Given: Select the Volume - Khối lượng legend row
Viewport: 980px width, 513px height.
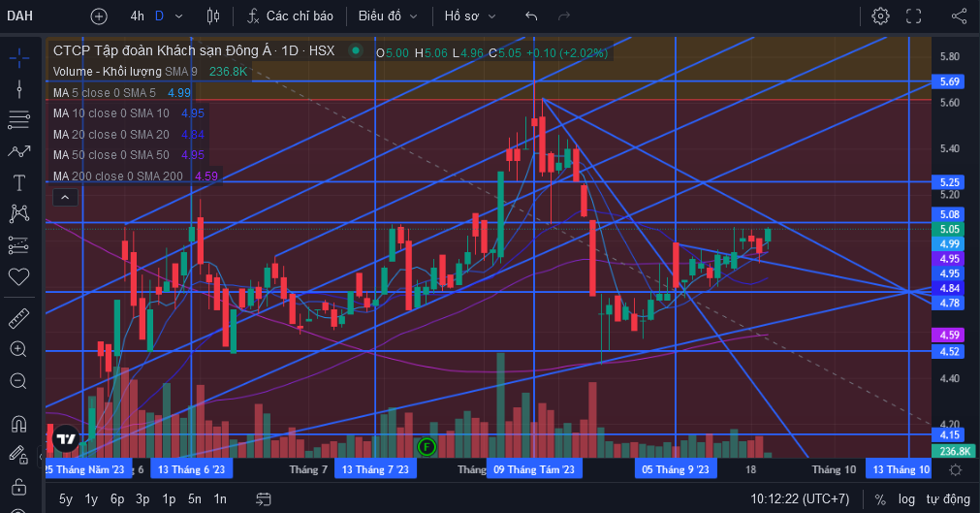Looking at the screenshot, I should pyautogui.click(x=150, y=72).
